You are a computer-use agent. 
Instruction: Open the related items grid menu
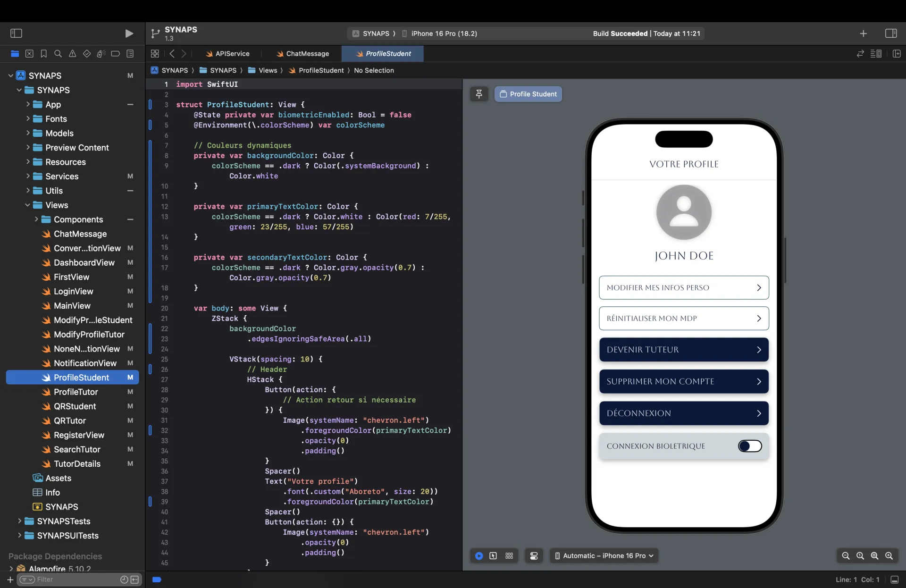coord(155,54)
